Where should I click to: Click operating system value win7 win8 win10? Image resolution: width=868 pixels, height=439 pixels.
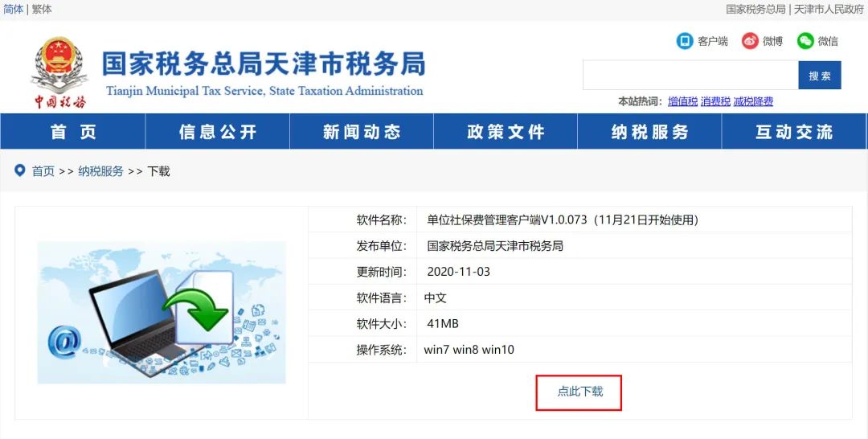coord(469,350)
